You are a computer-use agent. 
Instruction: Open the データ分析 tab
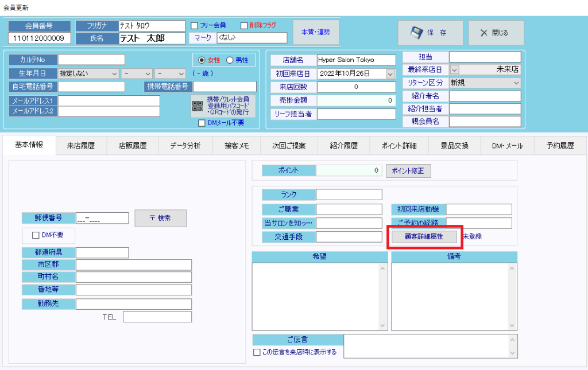(x=185, y=146)
